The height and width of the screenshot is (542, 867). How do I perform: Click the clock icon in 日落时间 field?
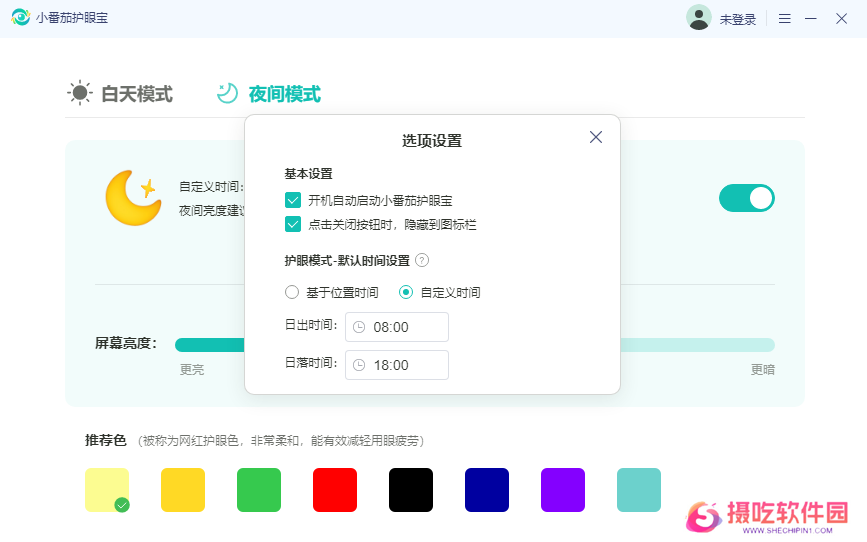click(x=359, y=365)
